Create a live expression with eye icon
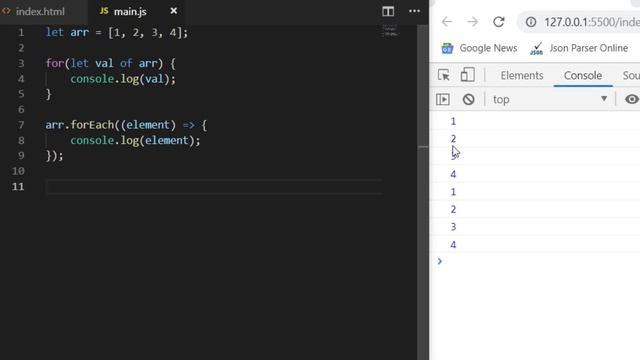The height and width of the screenshot is (360, 640). [x=631, y=99]
